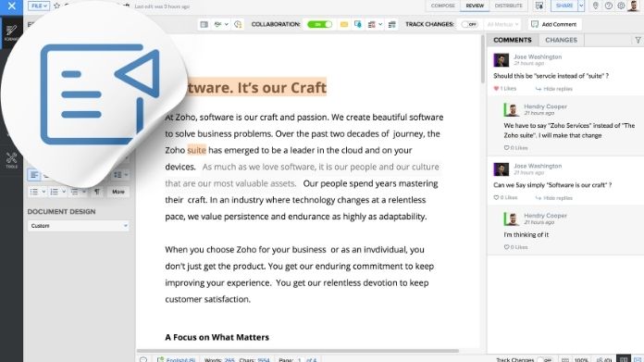Open the Tools panel in left sidebar
This screenshot has width=644, height=362.
(11, 160)
